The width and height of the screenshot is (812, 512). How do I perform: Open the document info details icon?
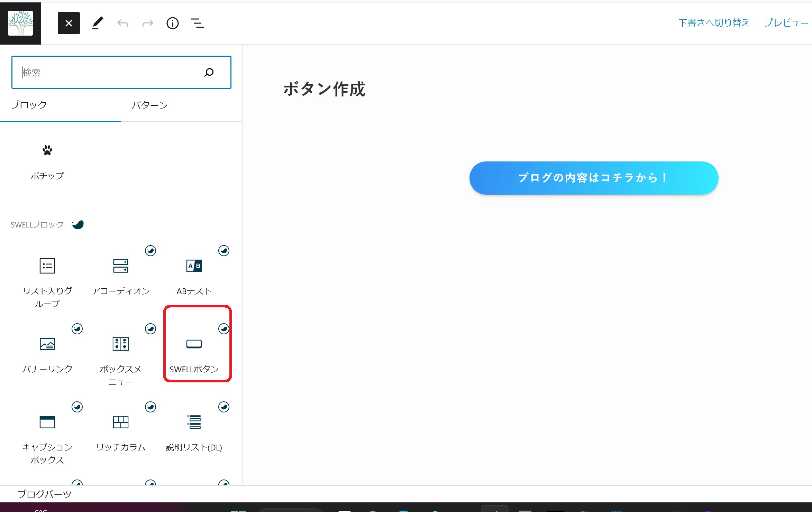click(x=172, y=23)
